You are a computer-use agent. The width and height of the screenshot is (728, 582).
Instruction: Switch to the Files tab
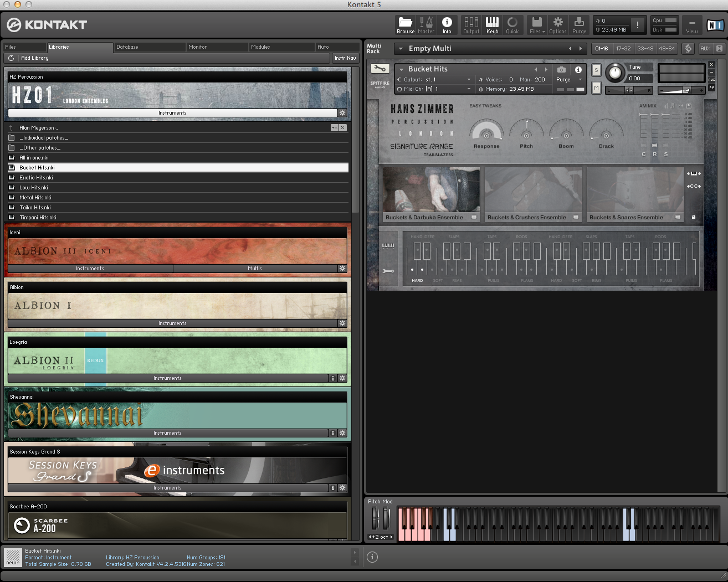coord(24,47)
